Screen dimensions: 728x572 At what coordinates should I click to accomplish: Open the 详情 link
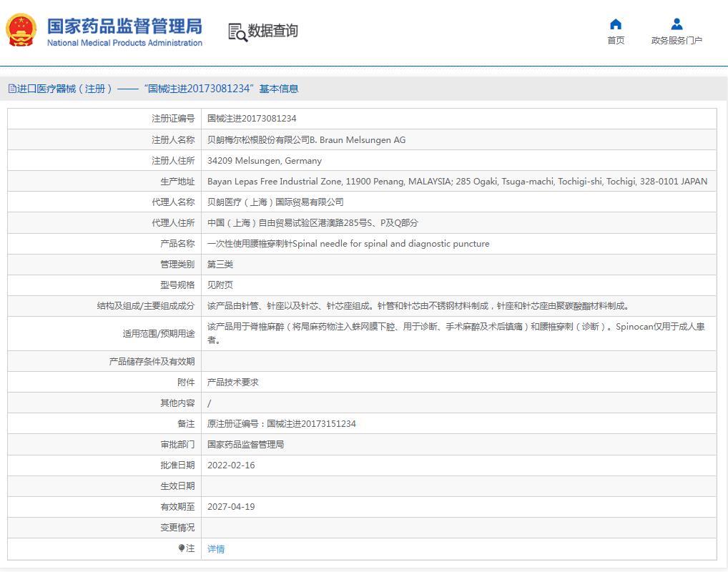(x=216, y=549)
